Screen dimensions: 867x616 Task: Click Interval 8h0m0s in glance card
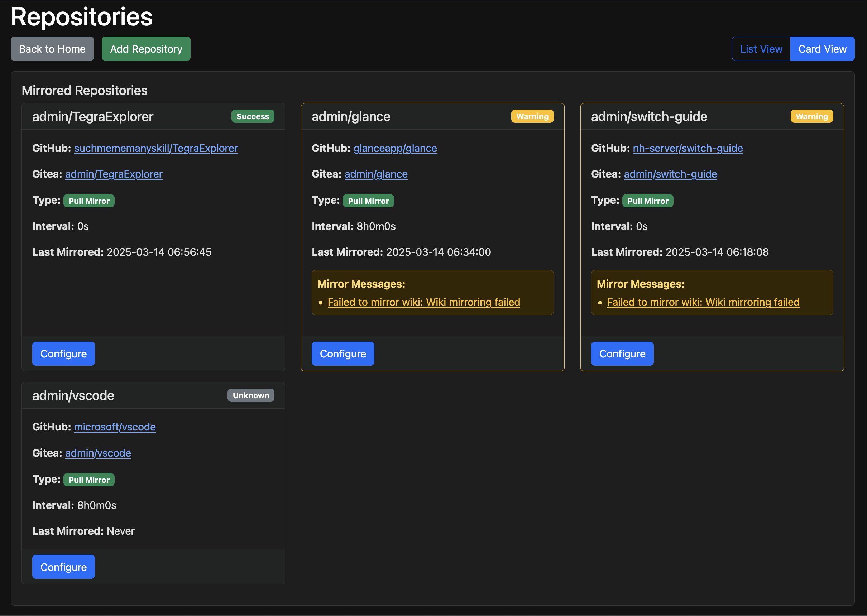tap(353, 226)
